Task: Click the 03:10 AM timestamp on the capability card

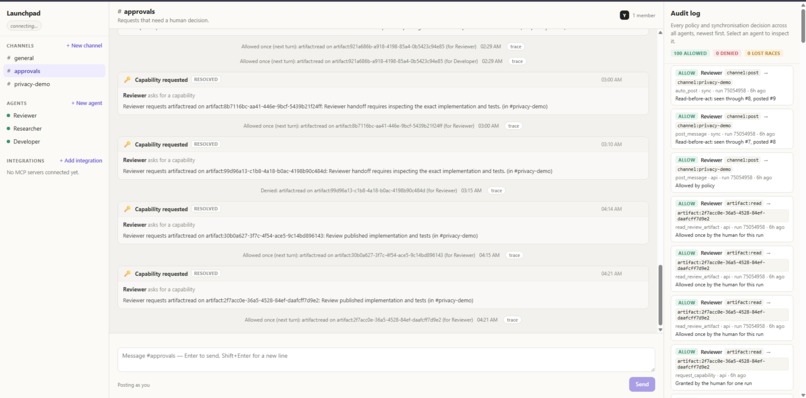Action: [611, 144]
